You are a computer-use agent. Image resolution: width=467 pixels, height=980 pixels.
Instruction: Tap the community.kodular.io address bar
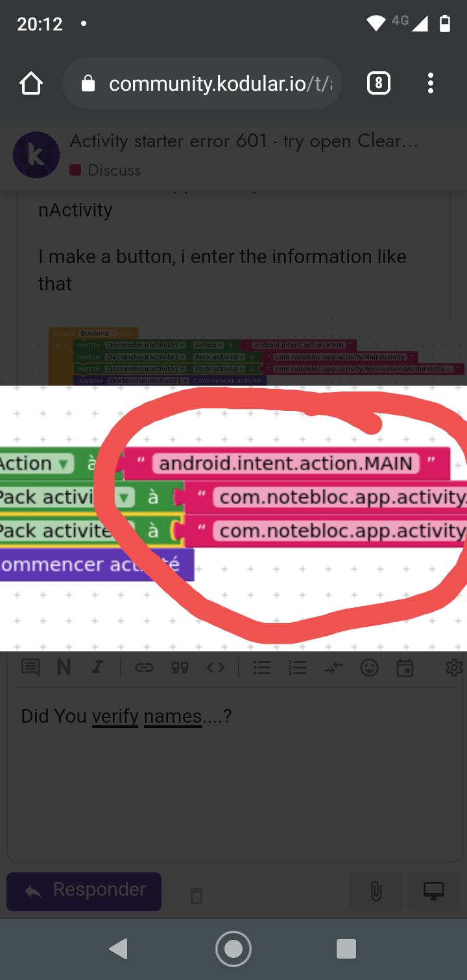pos(203,84)
